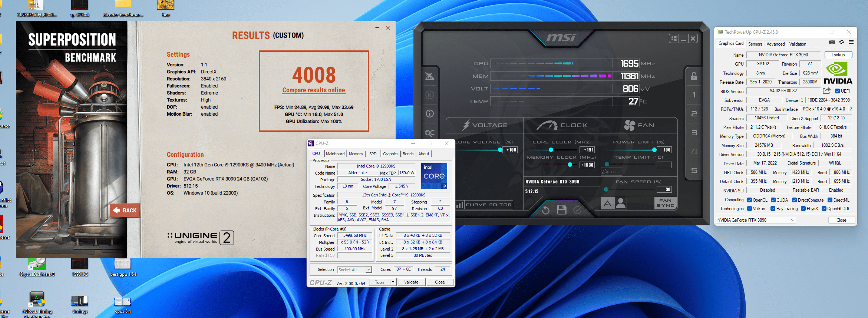Click the Tools button in CPU-Z
The width and height of the screenshot is (868, 318).
[380, 282]
